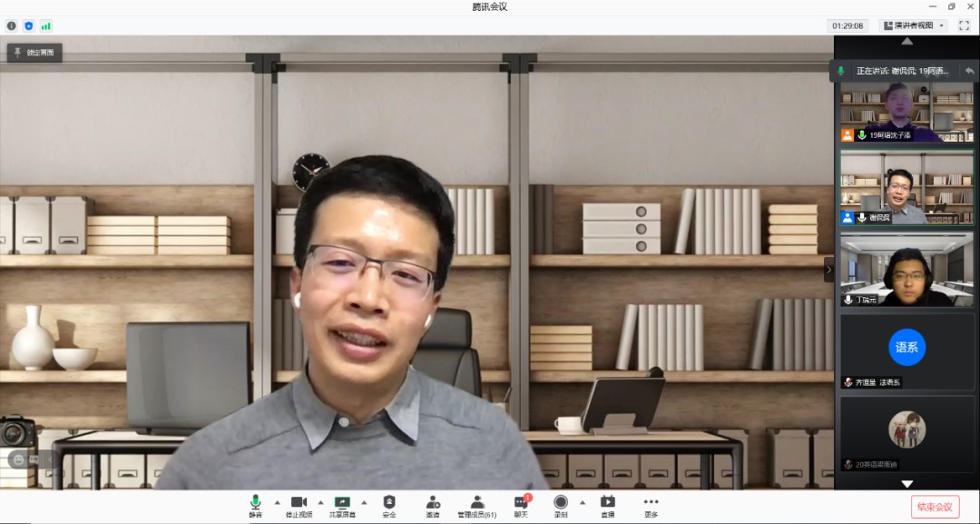Viewport: 980px width, 524px height.
Task: Select the 丁瑞元 participant video thumbnail
Action: 906,269
